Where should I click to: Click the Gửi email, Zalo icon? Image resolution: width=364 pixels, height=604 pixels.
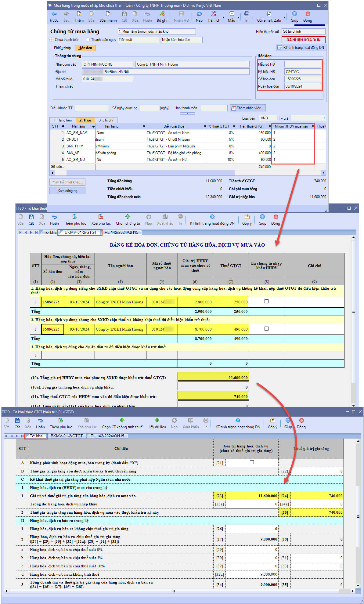pos(269,14)
